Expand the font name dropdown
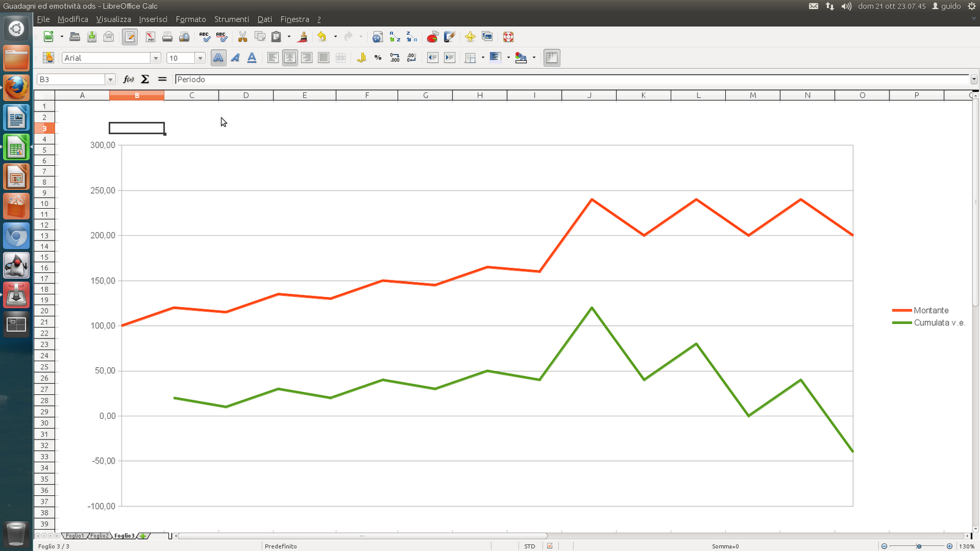980x551 pixels. click(x=156, y=58)
